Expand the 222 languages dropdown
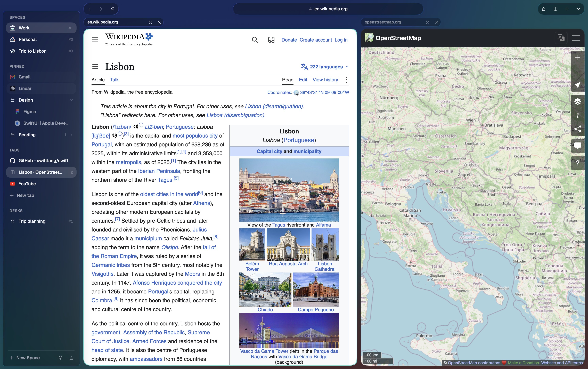Screen dimensions: 588x369 [325, 67]
